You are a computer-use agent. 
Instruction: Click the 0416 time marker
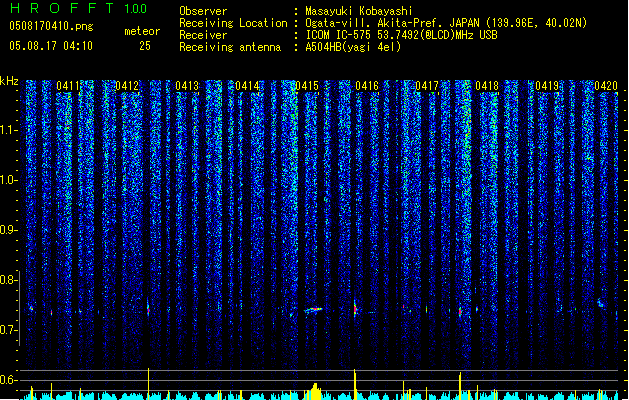coord(367,86)
